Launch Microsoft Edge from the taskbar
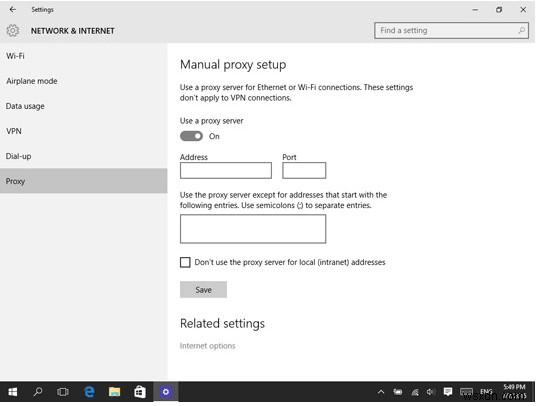Screen dimensions: 536x406 (x=89, y=392)
